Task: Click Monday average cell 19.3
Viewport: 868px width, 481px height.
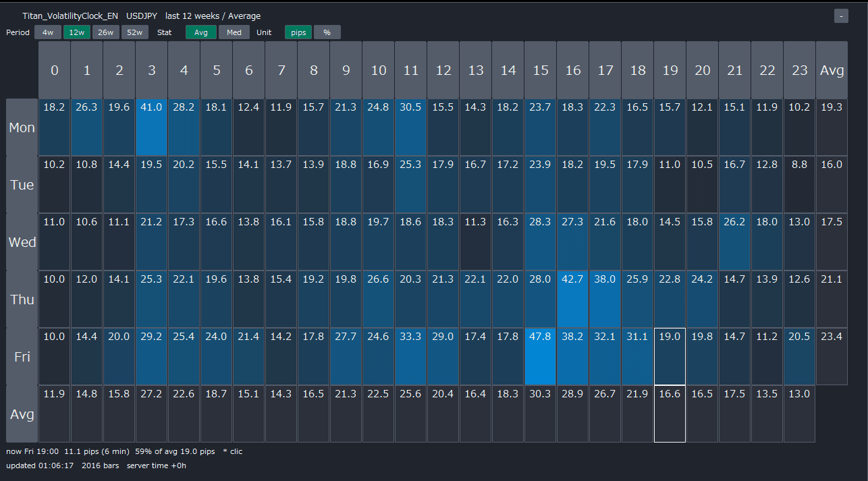Action: (x=832, y=128)
